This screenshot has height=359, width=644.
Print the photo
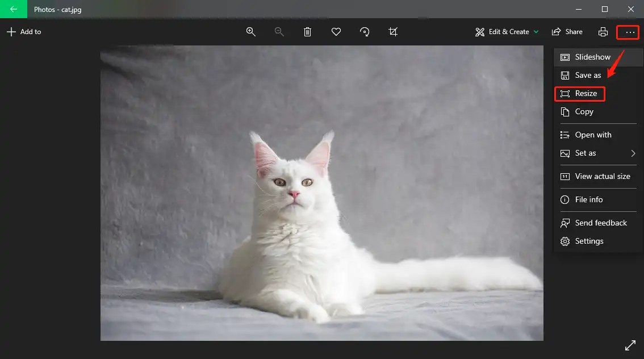tap(603, 31)
